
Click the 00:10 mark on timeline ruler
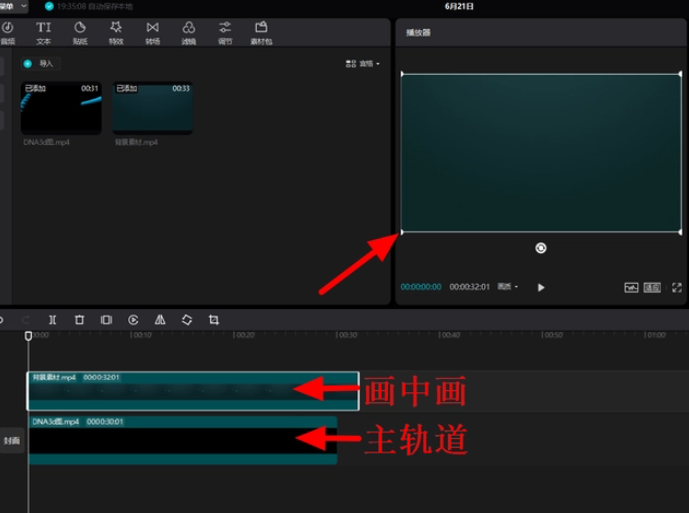point(141,335)
